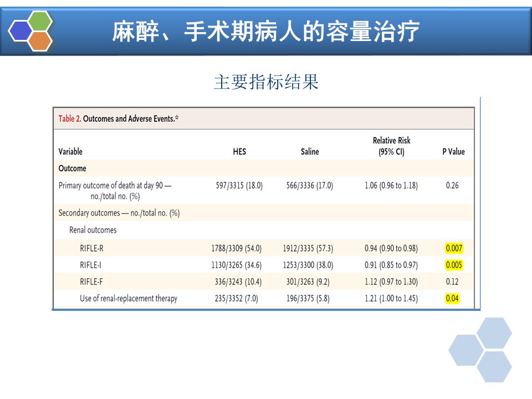Viewport: 532px width, 399px height.
Task: Click the HES value 235/3352 (7.0)
Action: pyautogui.click(x=237, y=299)
